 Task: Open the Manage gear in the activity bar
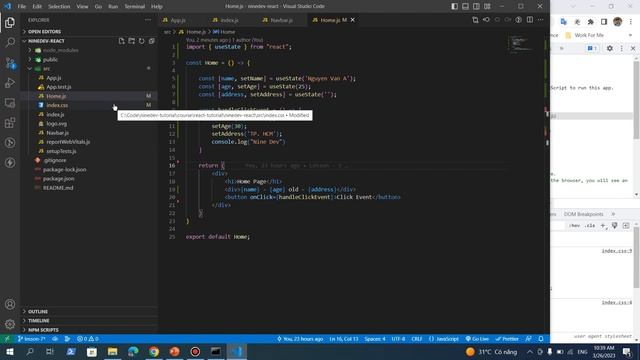click(10, 324)
